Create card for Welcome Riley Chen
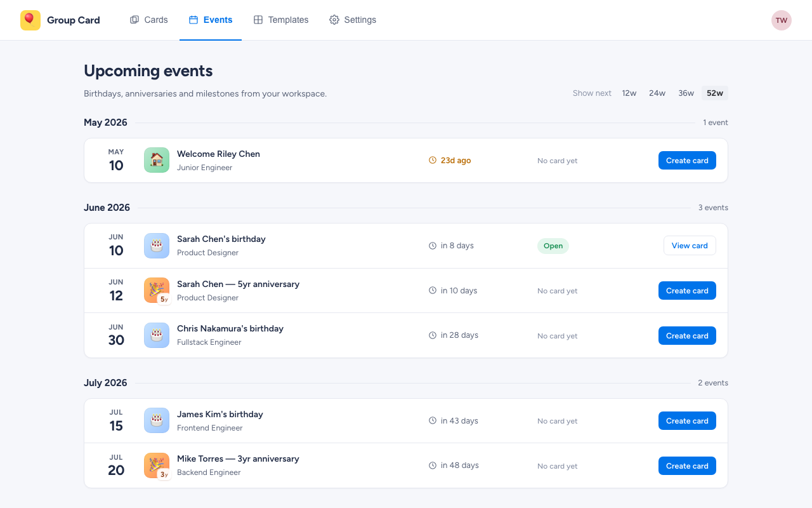 pos(687,161)
